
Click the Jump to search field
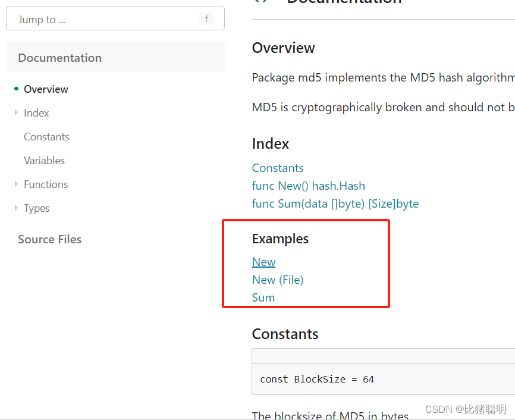[89, 18]
